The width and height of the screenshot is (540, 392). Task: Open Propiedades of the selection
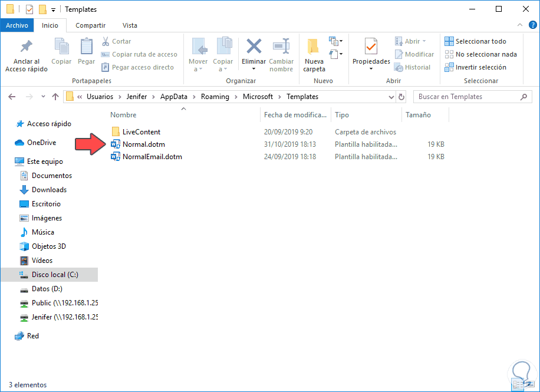tap(371, 54)
